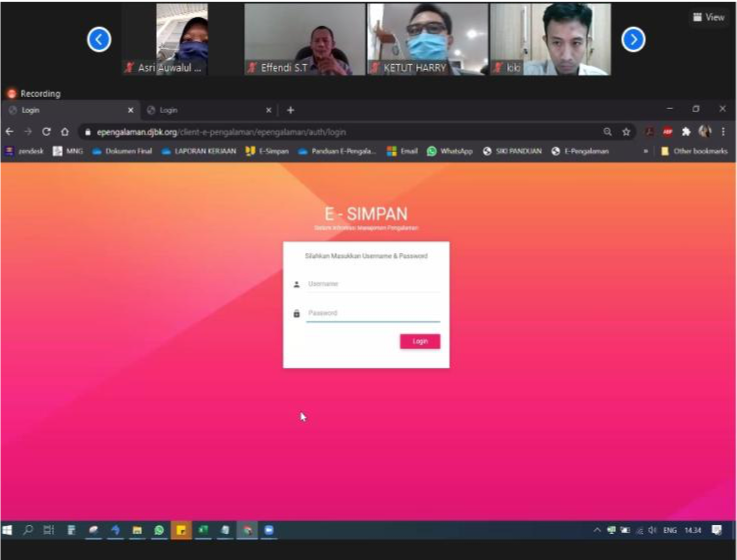Select KETUT HARRY's video thumbnail
Screen dimensions: 737x560
[427, 39]
